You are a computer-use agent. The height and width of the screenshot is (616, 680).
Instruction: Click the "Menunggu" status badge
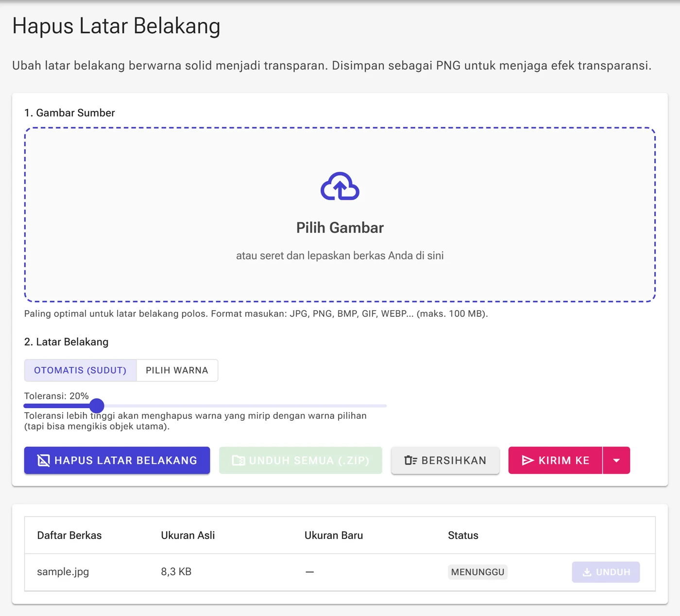pyautogui.click(x=477, y=572)
